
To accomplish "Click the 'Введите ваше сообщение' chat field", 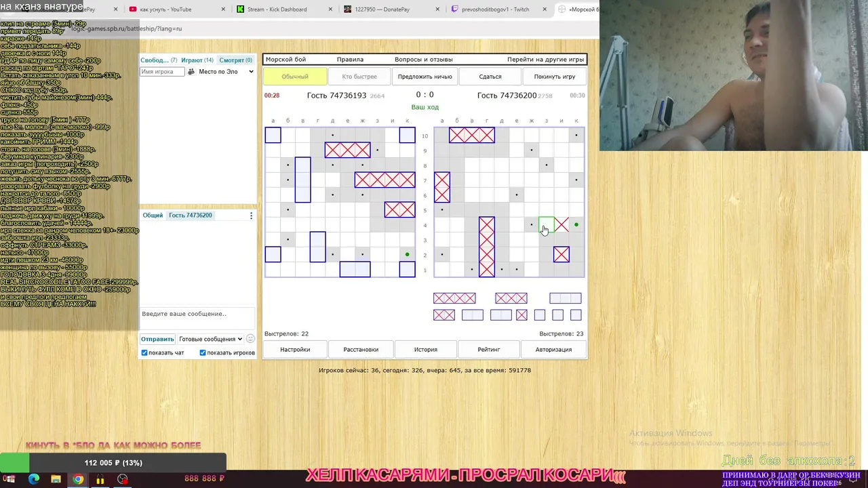I will 197,317.
